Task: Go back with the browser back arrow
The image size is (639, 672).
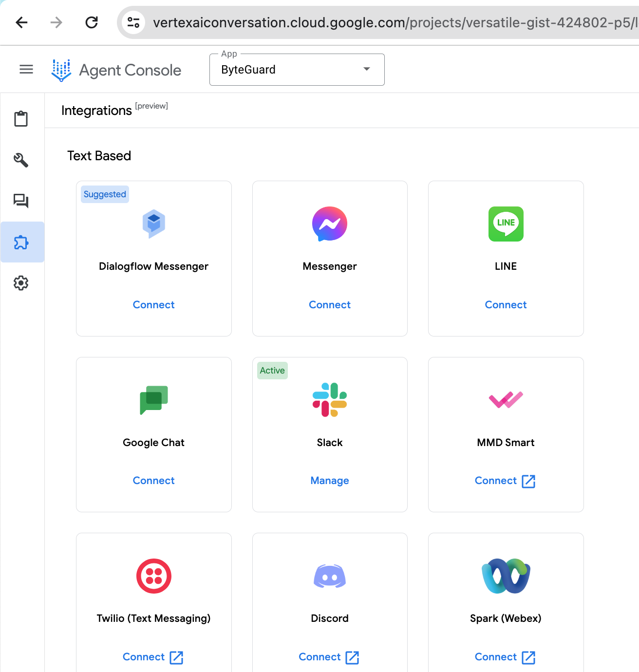Action: (22, 22)
